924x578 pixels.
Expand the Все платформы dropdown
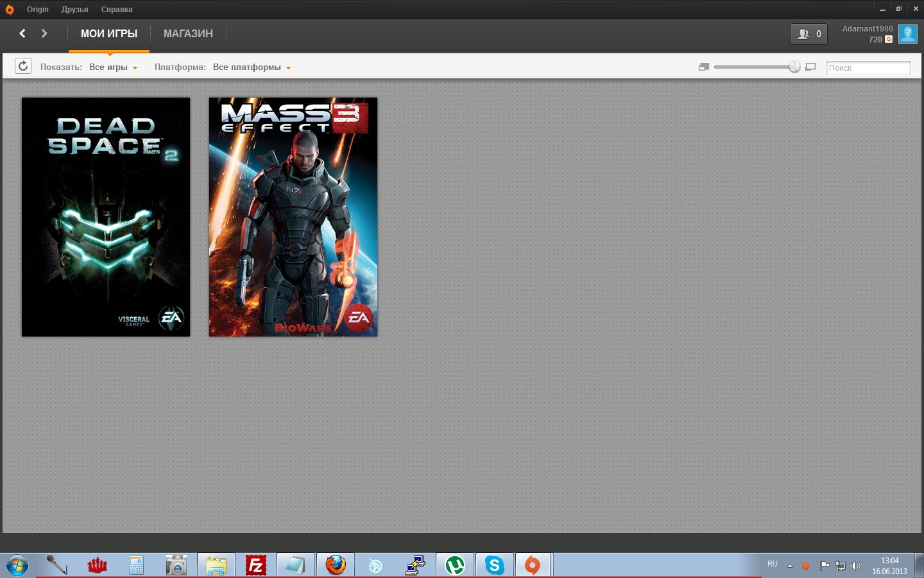pos(252,67)
